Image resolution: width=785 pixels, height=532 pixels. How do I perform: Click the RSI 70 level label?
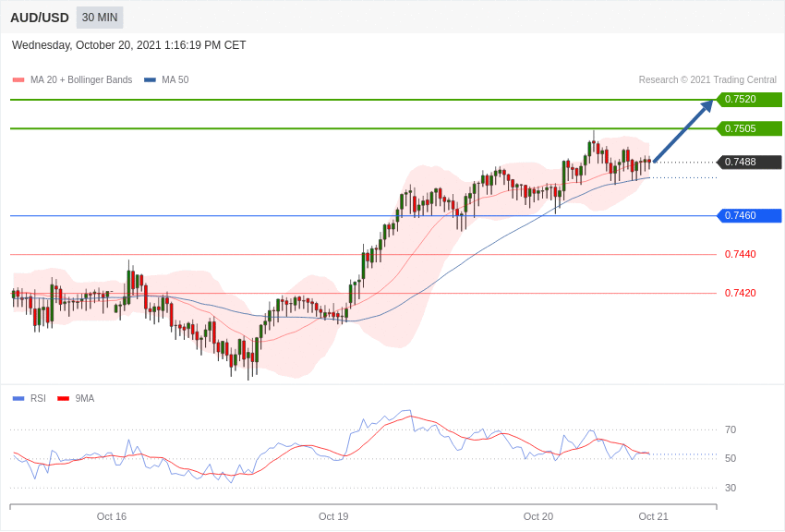click(731, 429)
